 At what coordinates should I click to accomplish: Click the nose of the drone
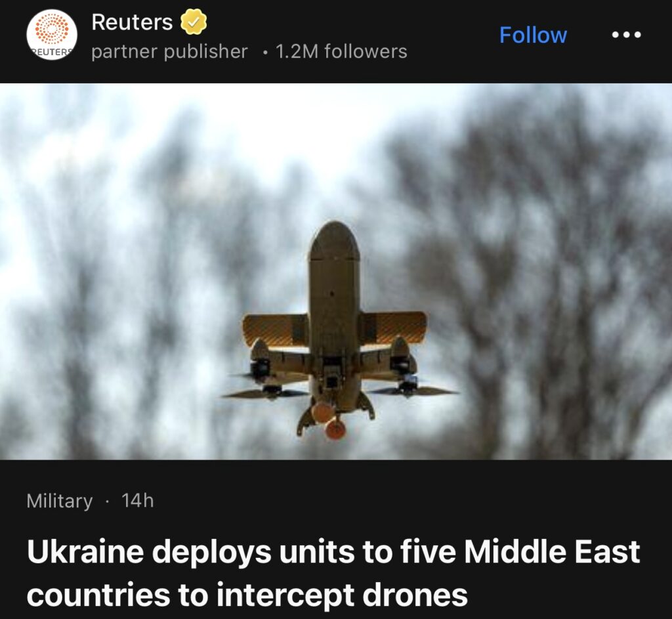[x=335, y=240]
